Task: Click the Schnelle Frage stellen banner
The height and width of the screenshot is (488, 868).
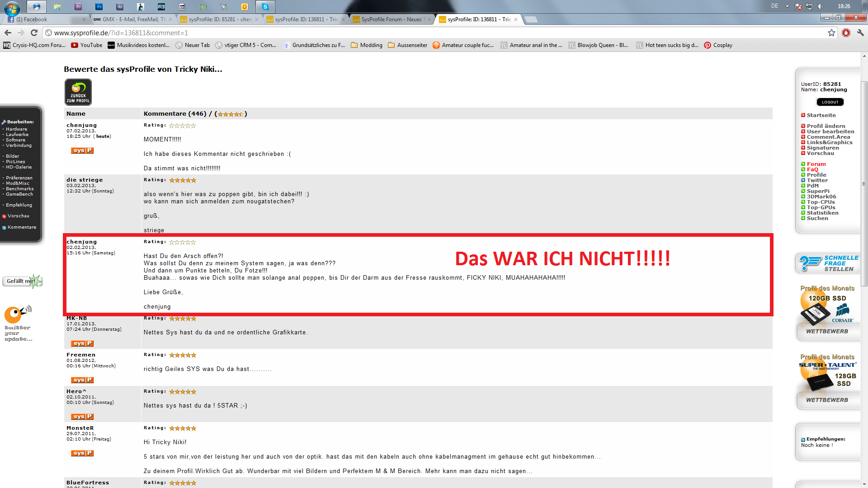Action: [827, 263]
